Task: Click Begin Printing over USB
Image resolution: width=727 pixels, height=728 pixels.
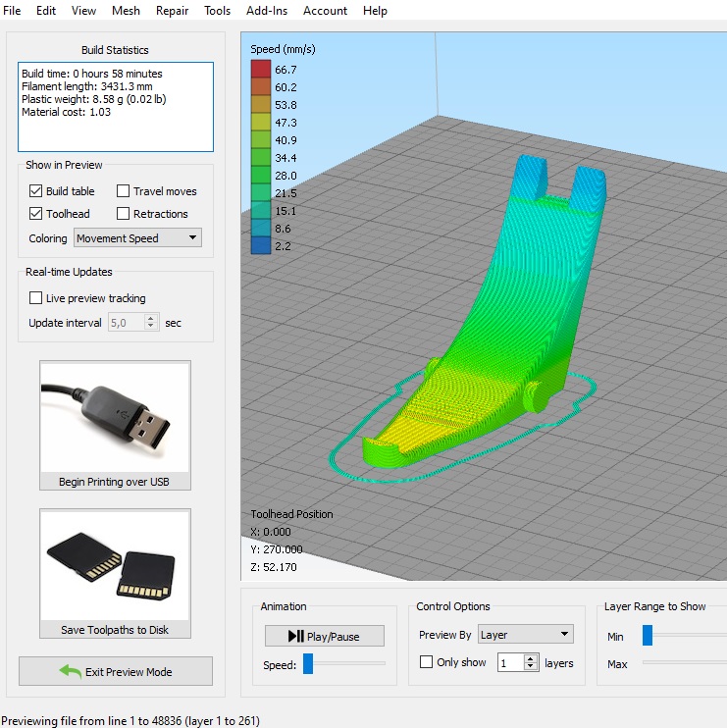Action: click(115, 425)
